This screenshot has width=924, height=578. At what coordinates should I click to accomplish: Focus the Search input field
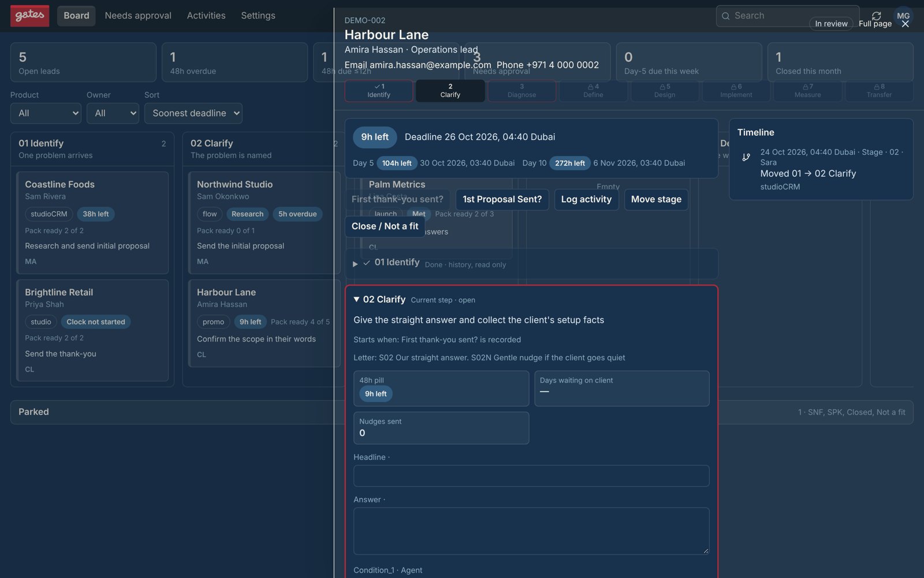pyautogui.click(x=788, y=16)
